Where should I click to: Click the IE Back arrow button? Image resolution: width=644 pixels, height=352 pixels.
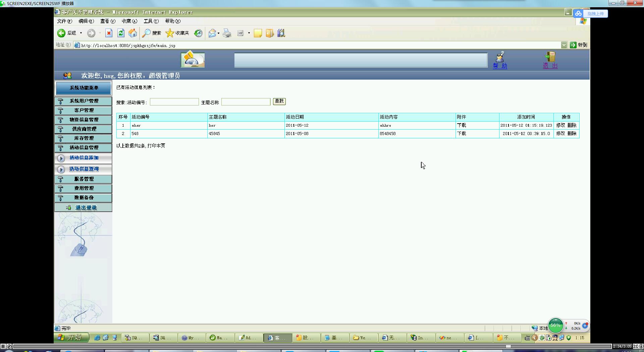pyautogui.click(x=61, y=33)
